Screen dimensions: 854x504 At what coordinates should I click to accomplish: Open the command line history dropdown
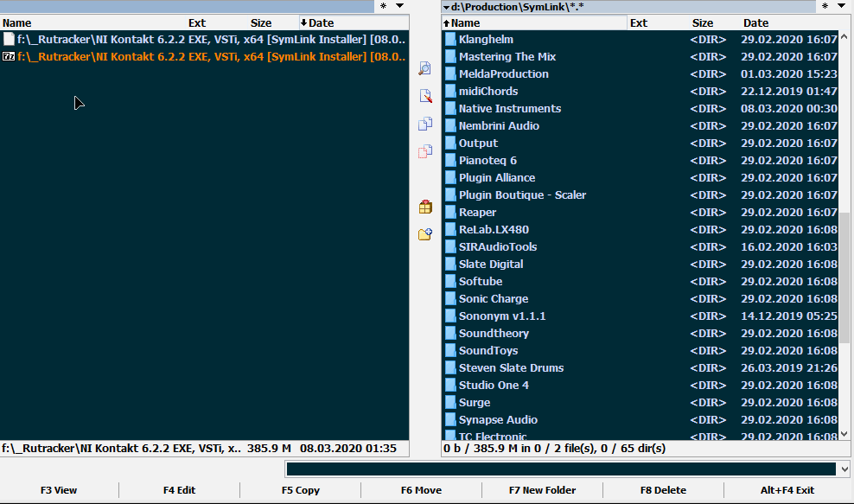(x=844, y=469)
